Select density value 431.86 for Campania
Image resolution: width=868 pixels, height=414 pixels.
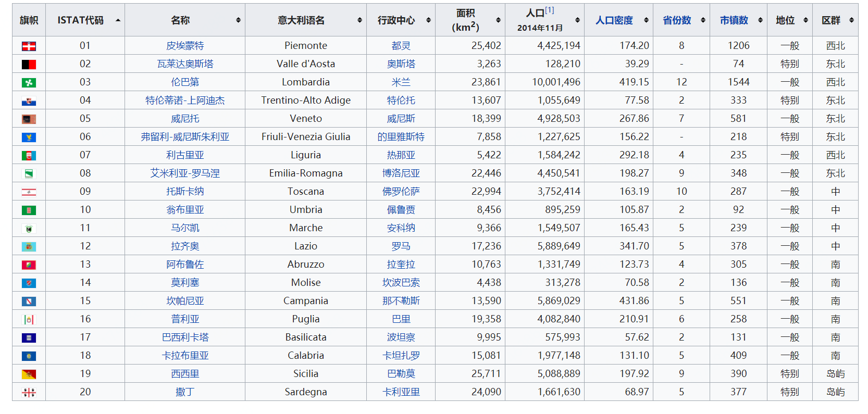[x=634, y=301]
